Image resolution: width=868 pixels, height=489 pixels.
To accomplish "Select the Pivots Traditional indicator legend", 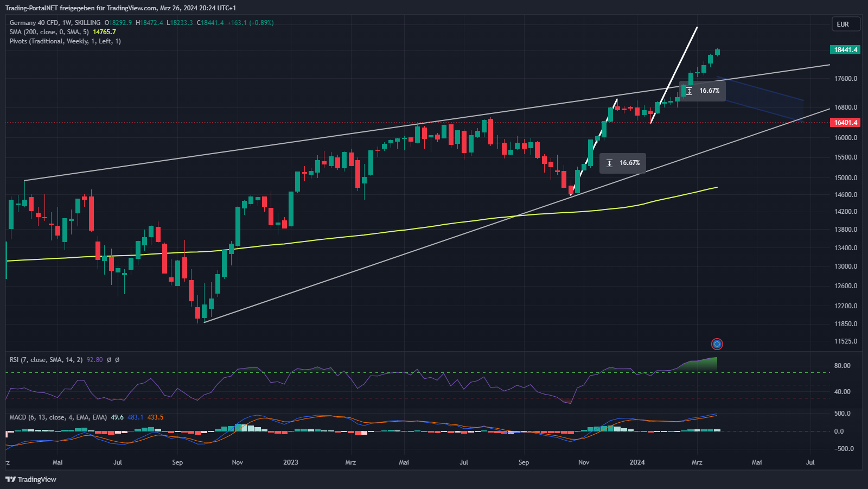I will [65, 41].
